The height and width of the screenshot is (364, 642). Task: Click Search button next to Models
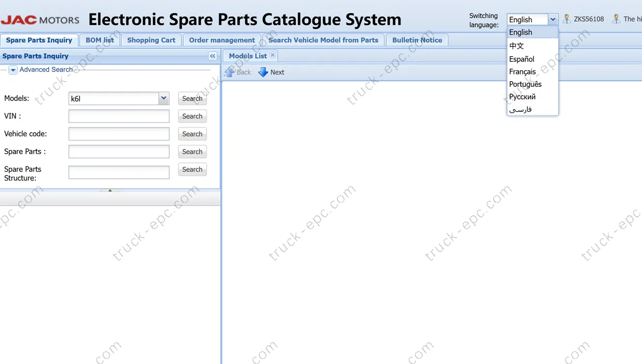pyautogui.click(x=192, y=98)
